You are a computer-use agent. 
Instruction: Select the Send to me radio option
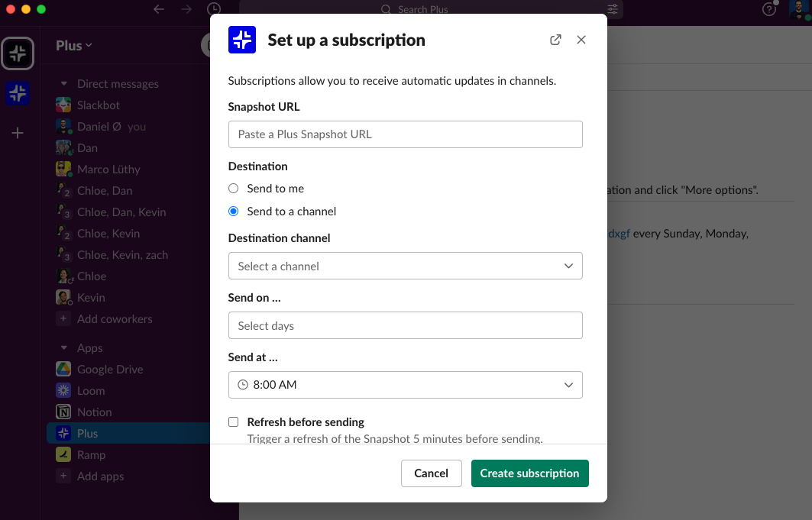pyautogui.click(x=234, y=189)
